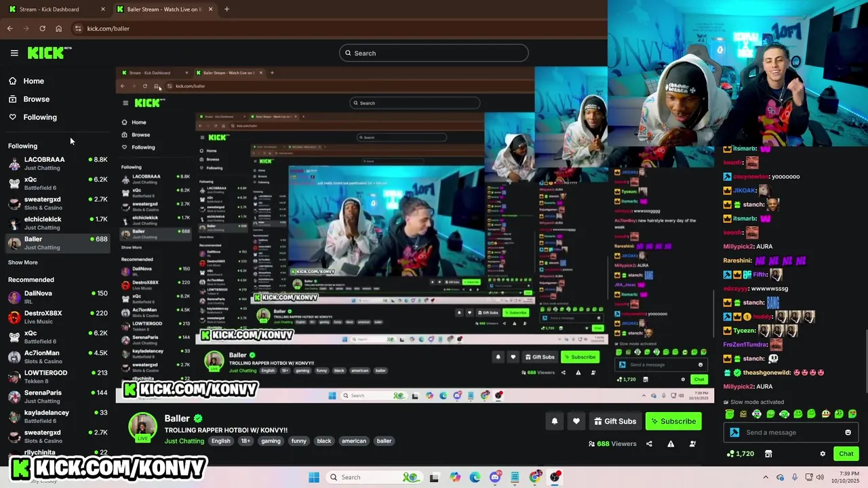Click the browser home button
Viewport: 868px width, 488px height.
tap(58, 28)
